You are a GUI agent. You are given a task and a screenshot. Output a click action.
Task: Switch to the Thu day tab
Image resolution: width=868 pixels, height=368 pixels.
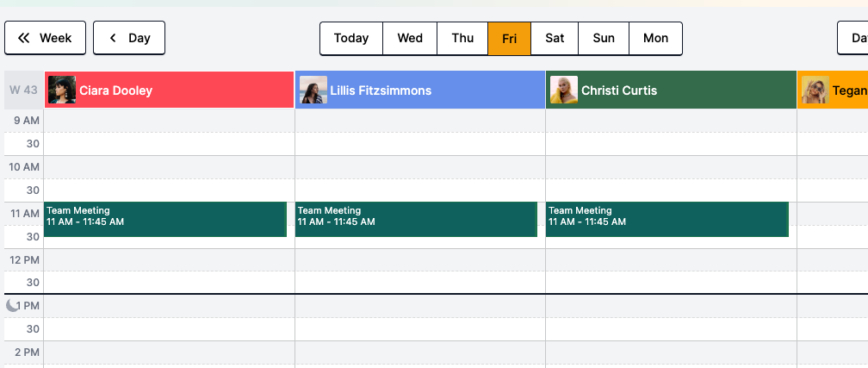462,38
